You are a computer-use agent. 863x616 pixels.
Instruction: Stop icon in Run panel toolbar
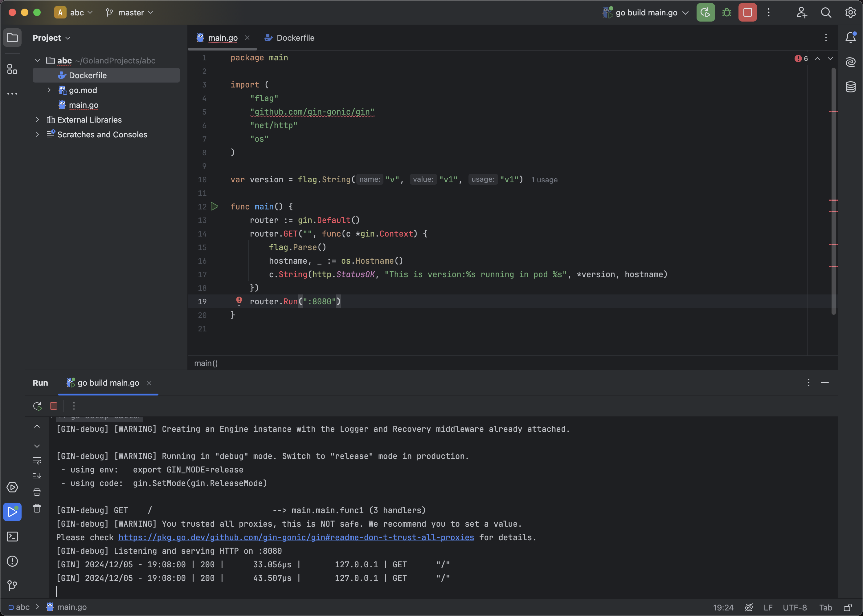click(x=54, y=406)
